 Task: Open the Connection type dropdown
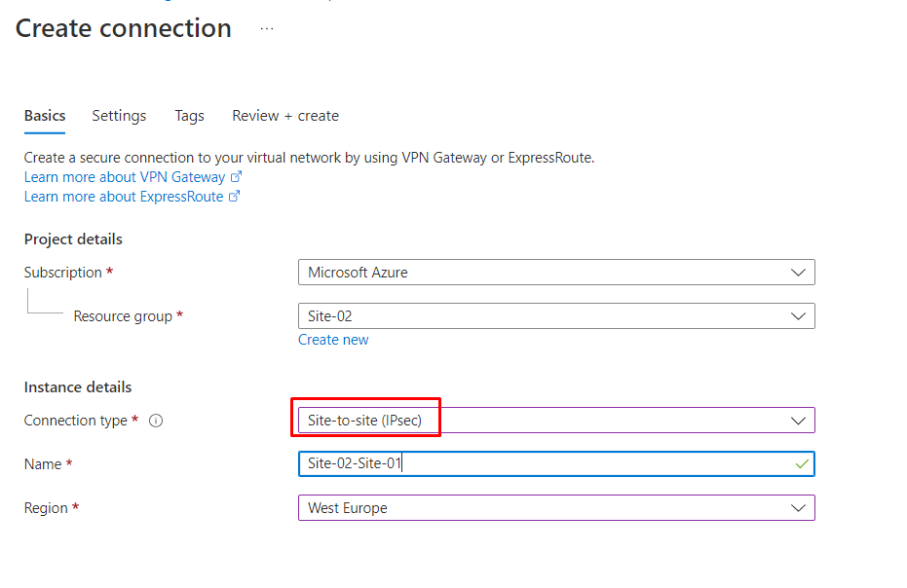[x=799, y=420]
